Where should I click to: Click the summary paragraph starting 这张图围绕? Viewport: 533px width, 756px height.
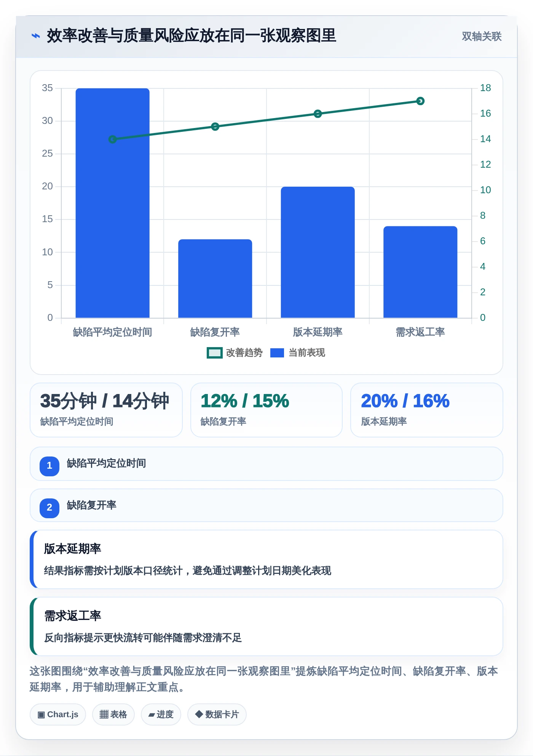(x=264, y=679)
